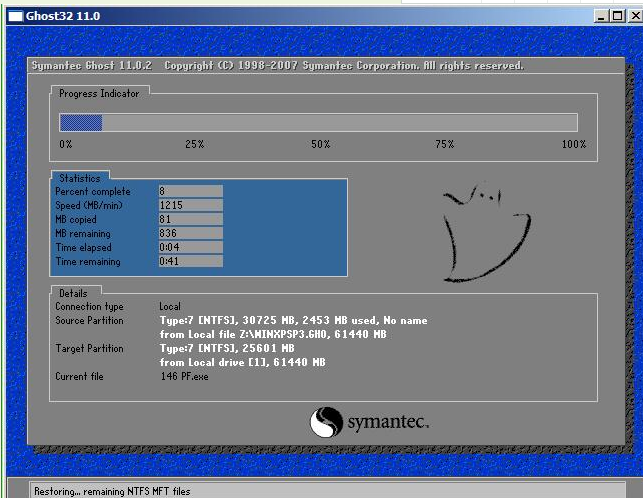This screenshot has height=498, width=643.
Task: Click the MB remaining label
Action: 83,233
